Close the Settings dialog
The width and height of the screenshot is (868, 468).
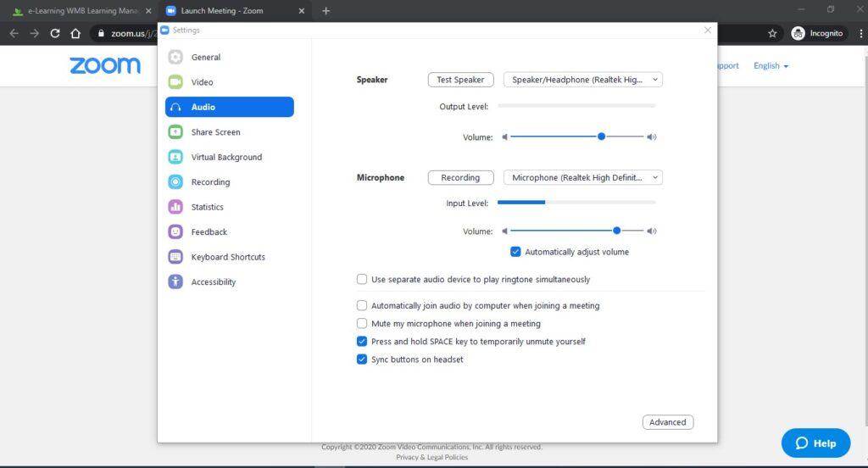[708, 30]
